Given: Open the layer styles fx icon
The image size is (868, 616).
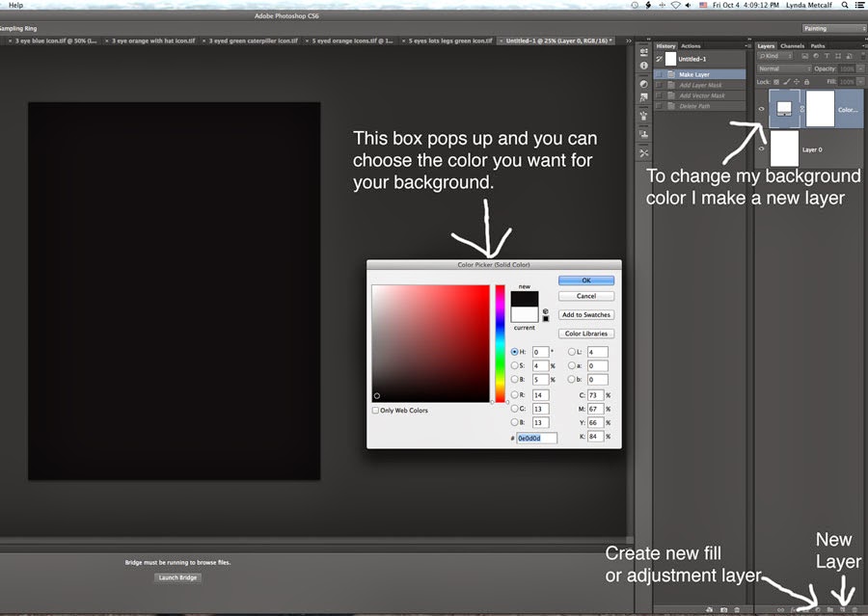Looking at the screenshot, I should pos(792,609).
